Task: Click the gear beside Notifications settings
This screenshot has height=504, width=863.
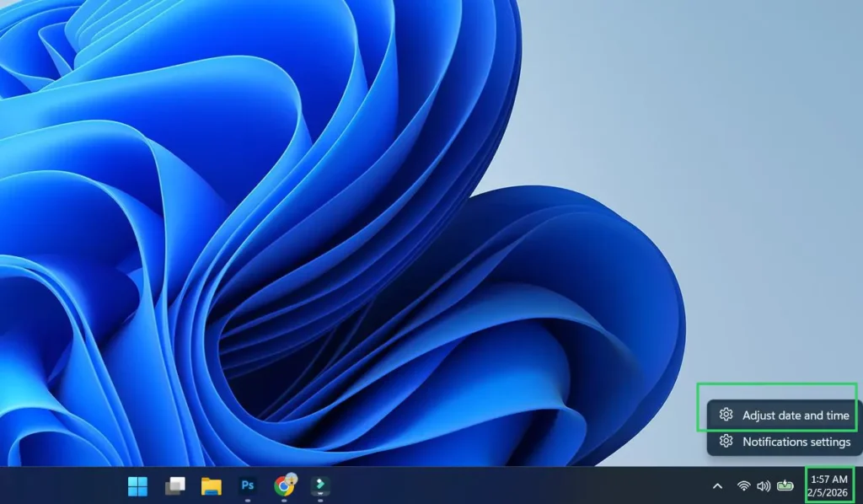Action: (726, 442)
